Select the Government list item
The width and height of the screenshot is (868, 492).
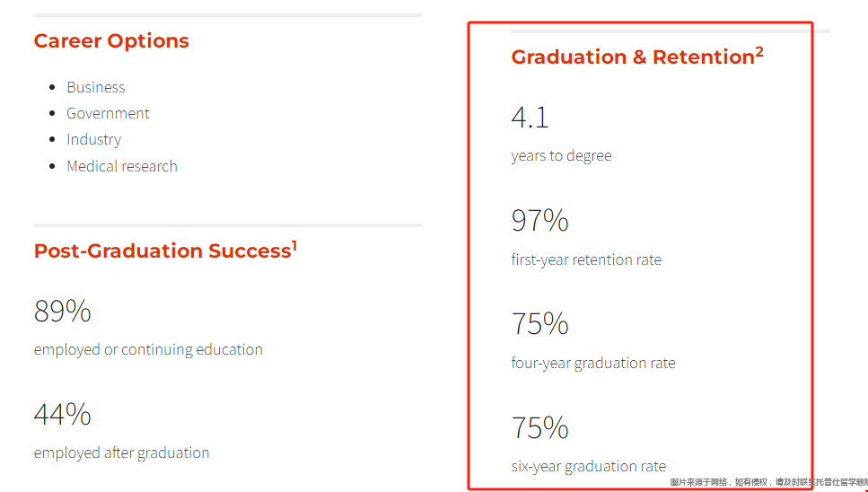[x=108, y=113]
